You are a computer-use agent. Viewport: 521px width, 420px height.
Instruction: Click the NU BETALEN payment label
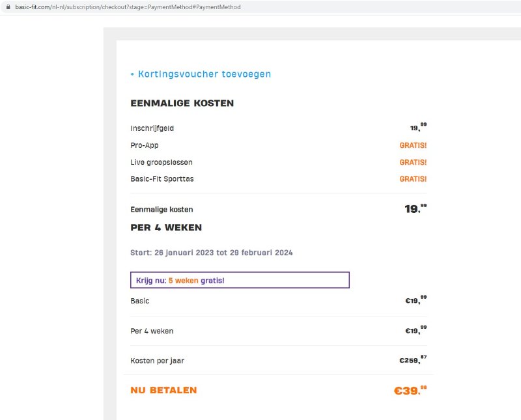coord(163,390)
